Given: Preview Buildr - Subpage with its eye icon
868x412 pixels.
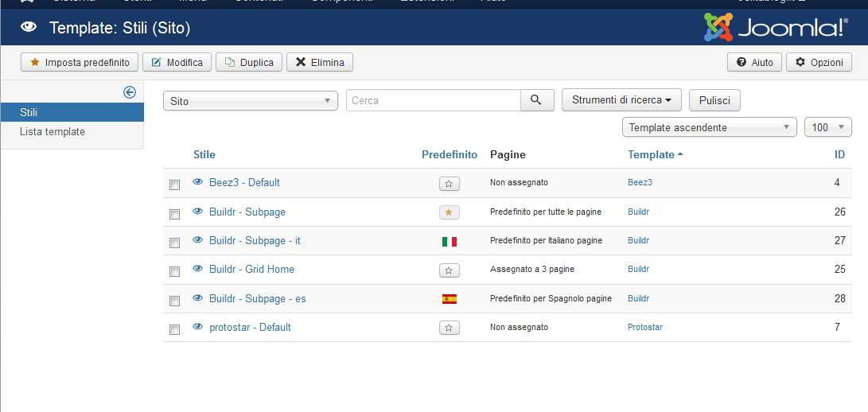Looking at the screenshot, I should click(197, 212).
